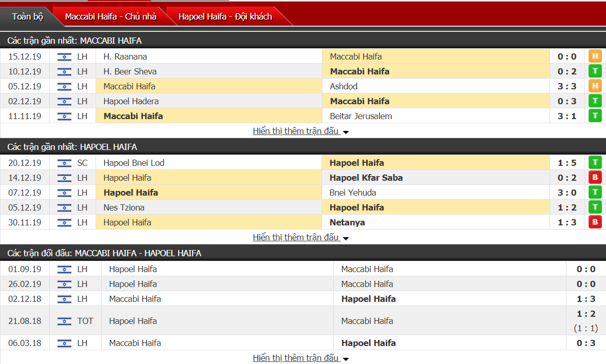Image resolution: width=606 pixels, height=364 pixels.
Task: Switch to the Toàn bộ tab
Action: [27, 16]
